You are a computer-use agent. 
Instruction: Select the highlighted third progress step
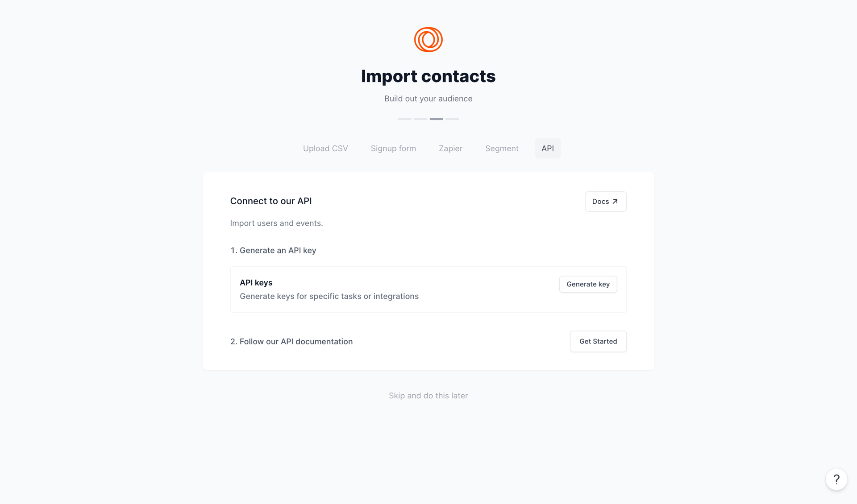(436, 119)
